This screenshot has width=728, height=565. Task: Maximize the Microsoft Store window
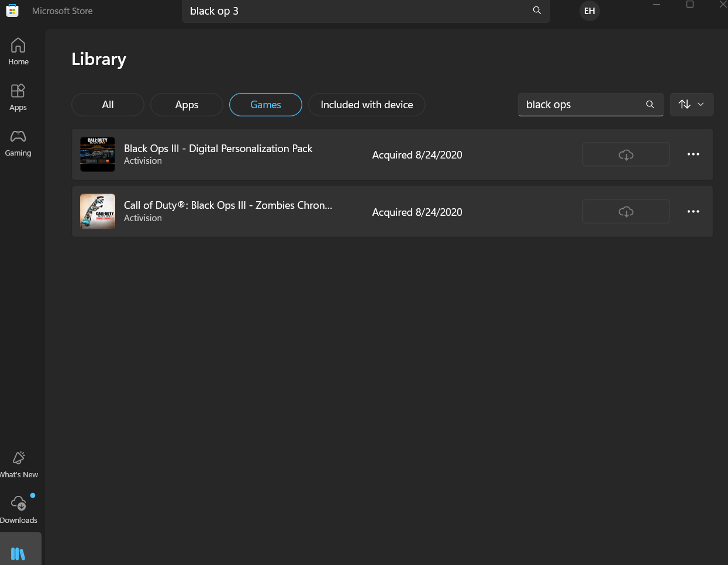tap(690, 5)
